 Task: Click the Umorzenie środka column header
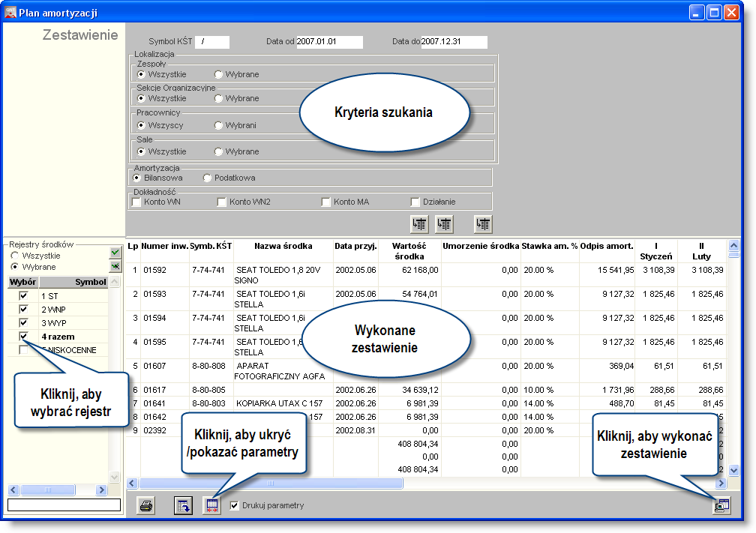[481, 246]
